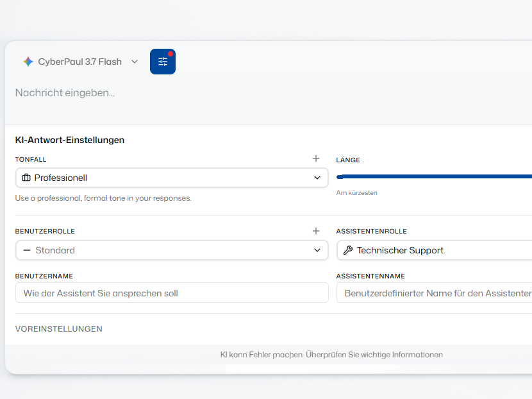Open the Professionell tone dropdown
532x399 pixels.
pyautogui.click(x=172, y=178)
